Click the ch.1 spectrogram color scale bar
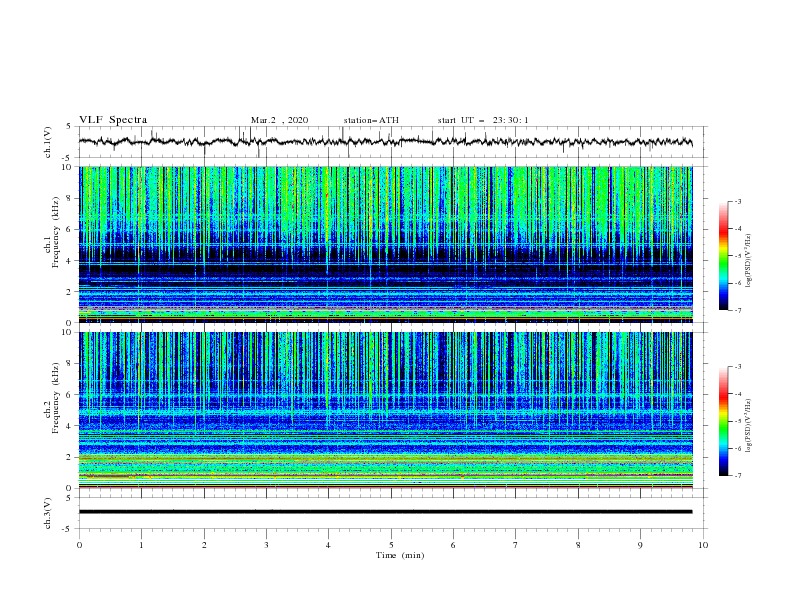Image resolution: width=792 pixels, height=612 pixels. pos(723,256)
